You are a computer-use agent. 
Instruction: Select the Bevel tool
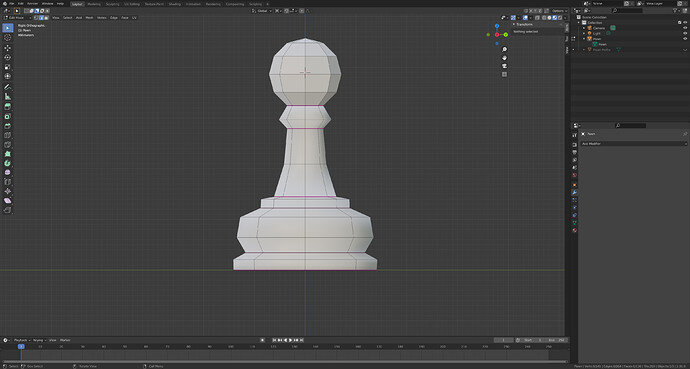coord(7,126)
